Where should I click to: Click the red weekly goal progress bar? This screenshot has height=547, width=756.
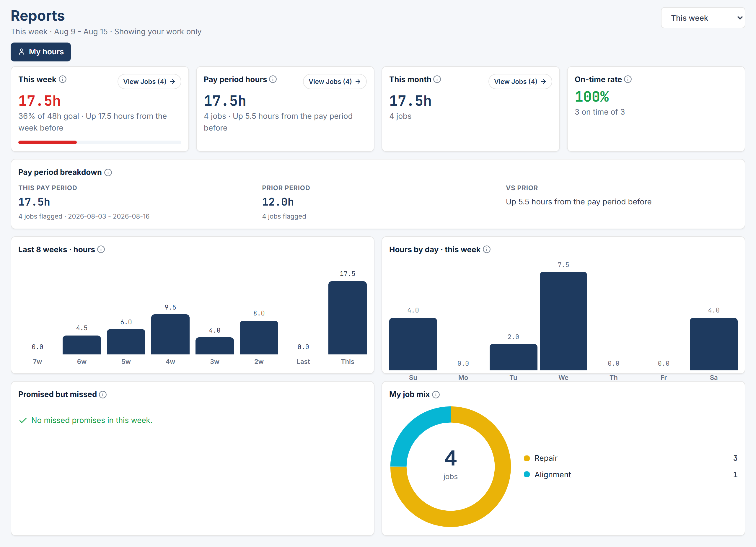click(47, 142)
